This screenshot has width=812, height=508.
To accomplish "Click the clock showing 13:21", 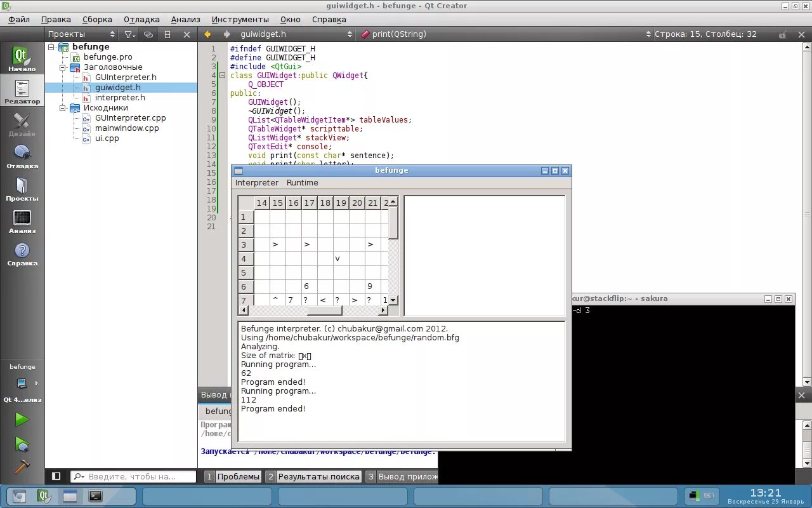I will point(765,493).
